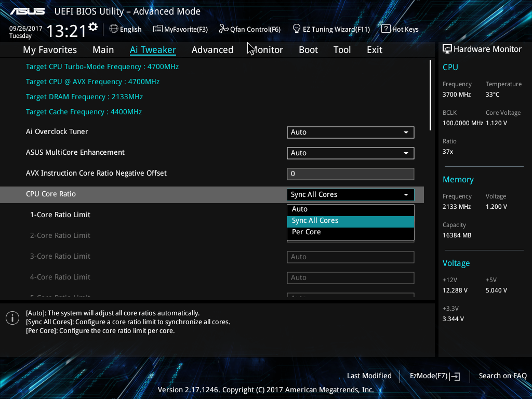Click the main panel vertical scrollbar
Image resolution: width=532 pixels, height=399 pixels.
[x=430, y=96]
